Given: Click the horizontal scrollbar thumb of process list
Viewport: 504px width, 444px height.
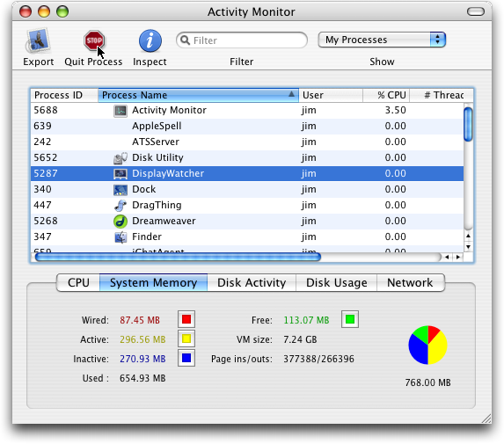Looking at the screenshot, I should 178,257.
